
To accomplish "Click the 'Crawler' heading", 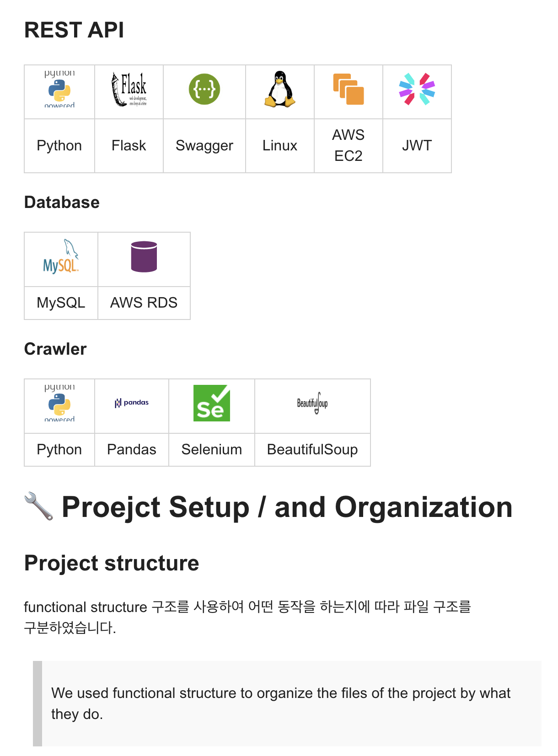I will 55,349.
